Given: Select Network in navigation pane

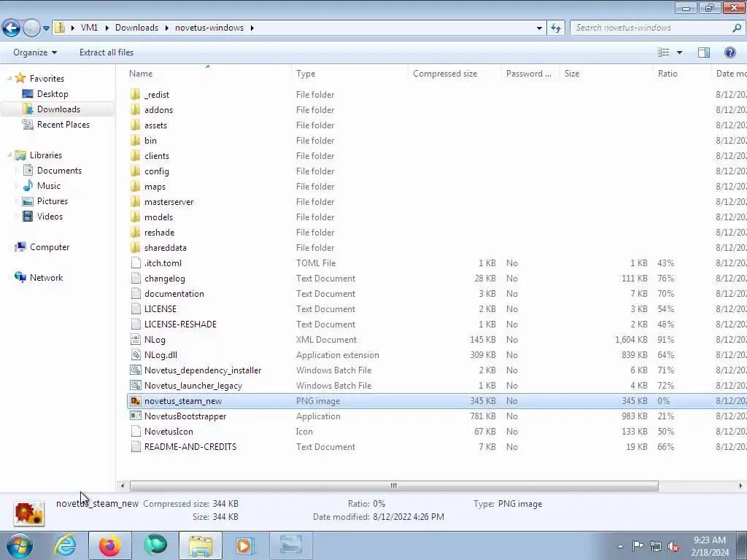Looking at the screenshot, I should (x=46, y=277).
